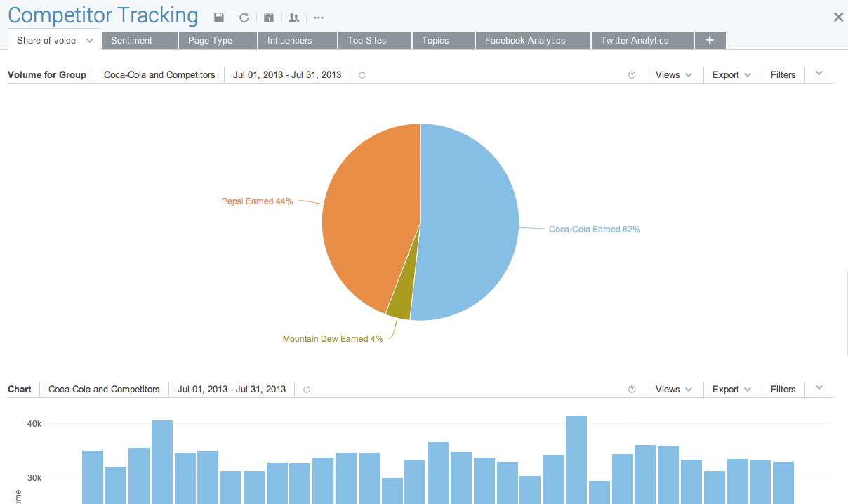Viewport: 848px width, 504px height.
Task: Open the people sharing icon in the title bar
Action: (294, 18)
